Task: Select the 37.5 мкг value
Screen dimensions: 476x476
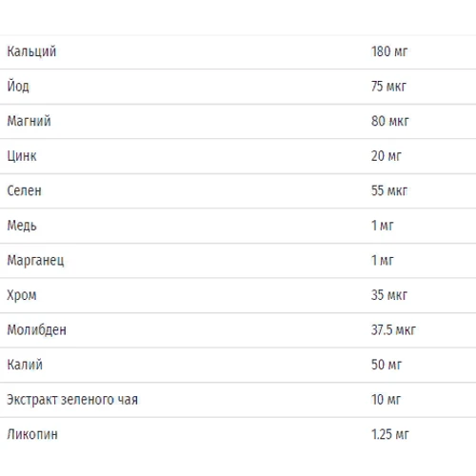Action: pyautogui.click(x=393, y=330)
